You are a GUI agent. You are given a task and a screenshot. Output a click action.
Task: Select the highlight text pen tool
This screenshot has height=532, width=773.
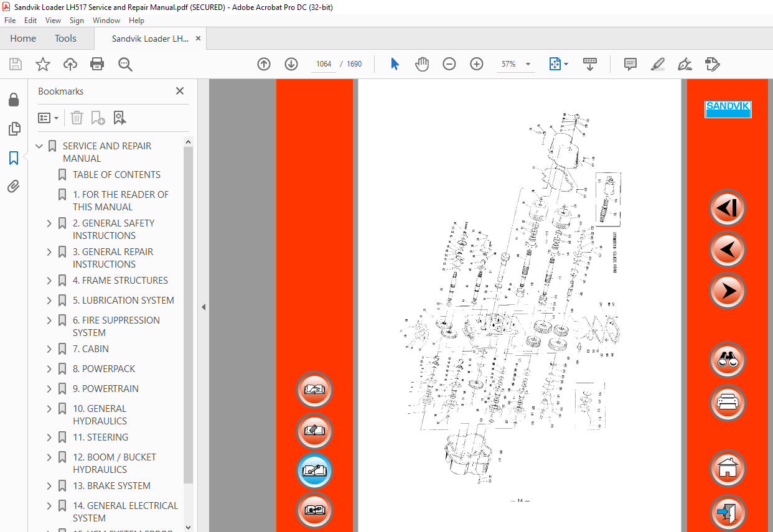(657, 64)
